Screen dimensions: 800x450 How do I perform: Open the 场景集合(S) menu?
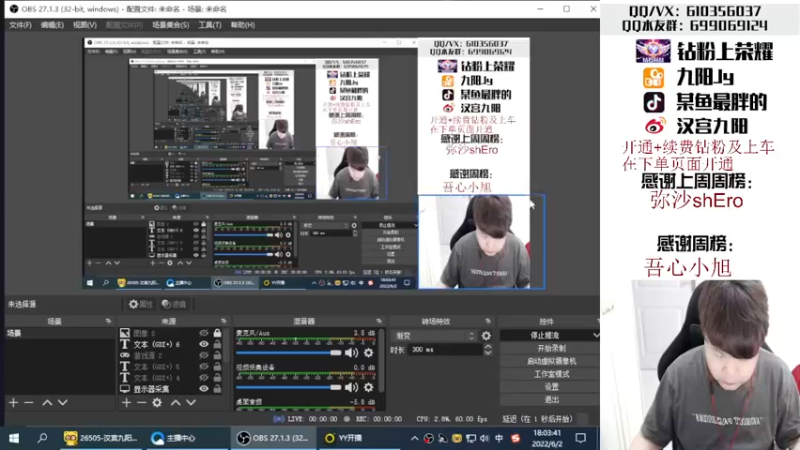(x=170, y=25)
